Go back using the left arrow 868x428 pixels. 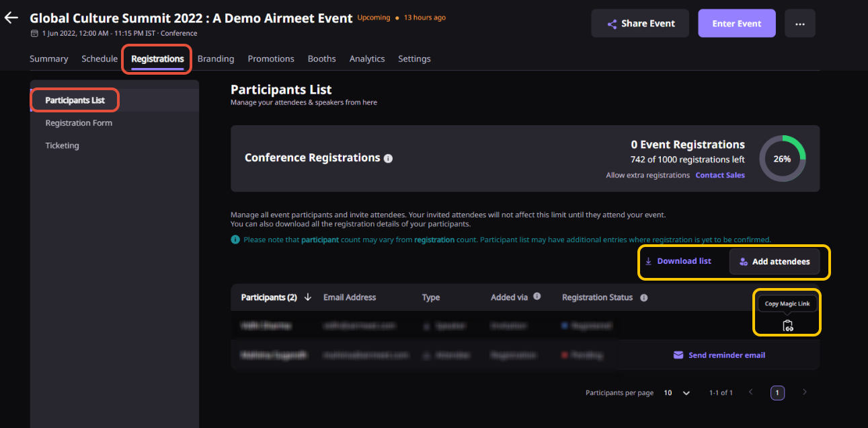11,18
